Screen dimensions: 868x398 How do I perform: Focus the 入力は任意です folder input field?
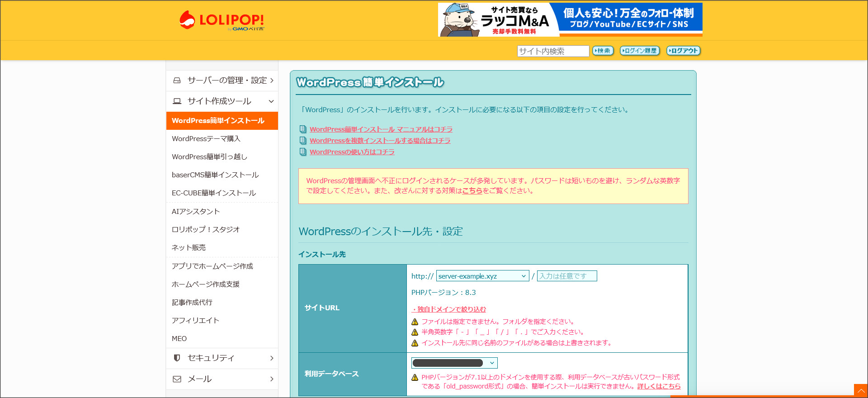(567, 276)
